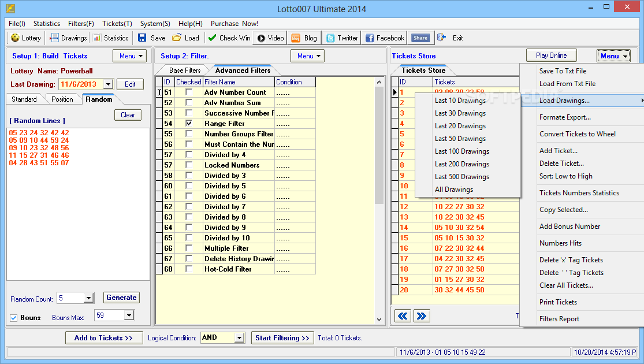Uncheck the Range Filter checkbox
Viewport: 644px width, 364px height.
(189, 123)
